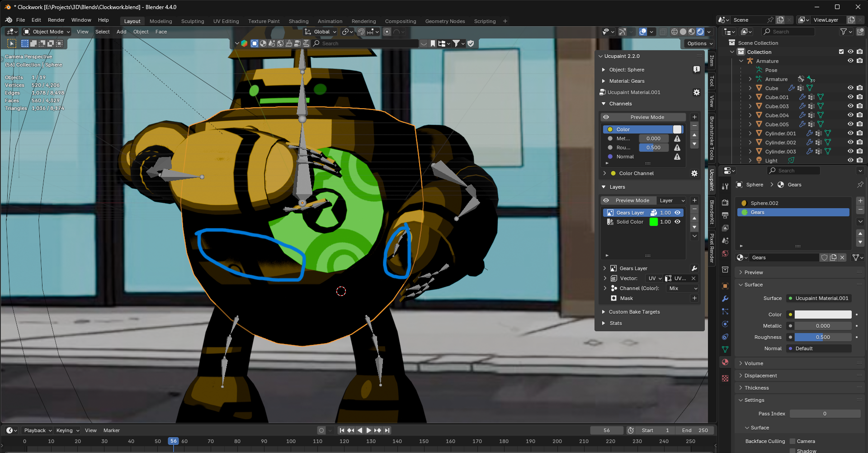This screenshot has height=453, width=868.
Task: Open the Object Mode dropdown
Action: 47,32
